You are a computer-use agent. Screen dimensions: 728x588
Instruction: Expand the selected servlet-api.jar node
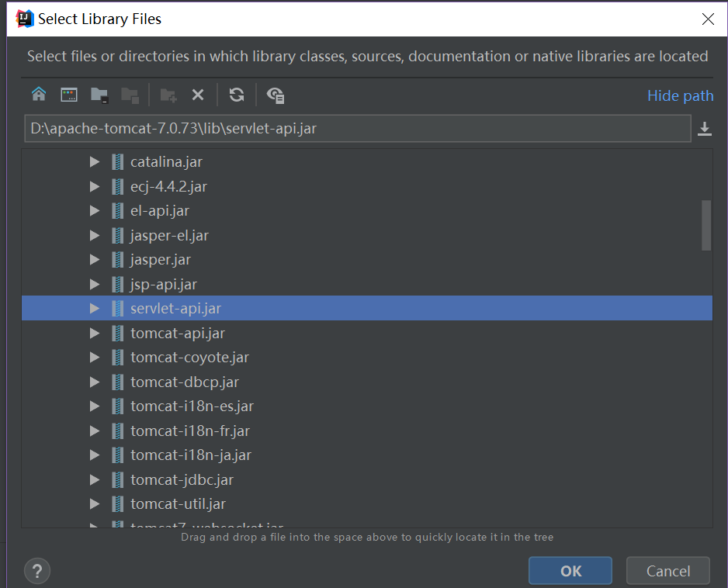click(95, 308)
